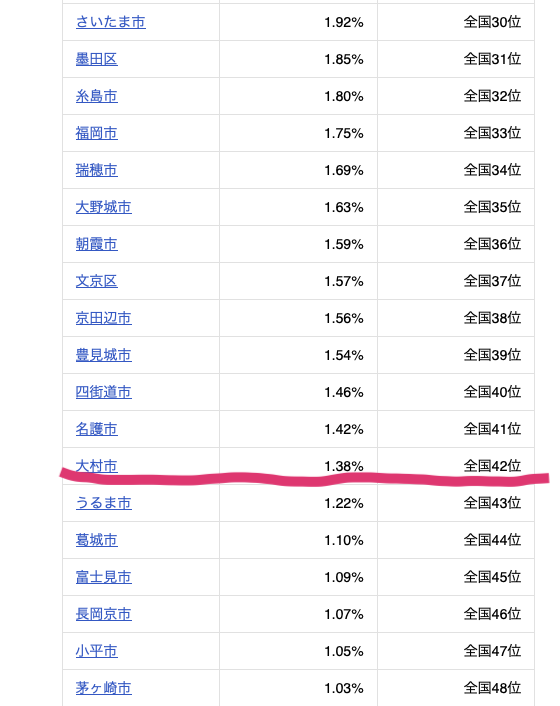Viewport: 560px width, 706px height.
Task: Click the 長岡京市 link
Action: (104, 614)
